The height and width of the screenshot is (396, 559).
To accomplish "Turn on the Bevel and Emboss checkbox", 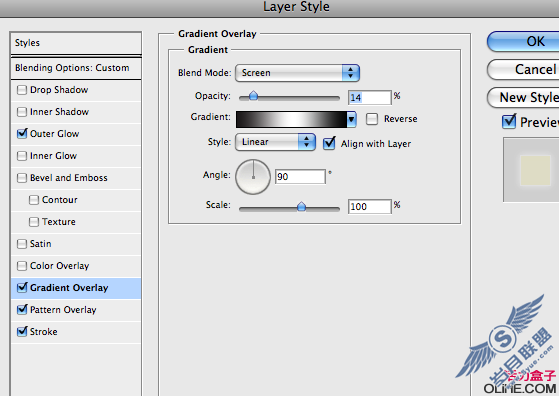I will pyautogui.click(x=22, y=178).
